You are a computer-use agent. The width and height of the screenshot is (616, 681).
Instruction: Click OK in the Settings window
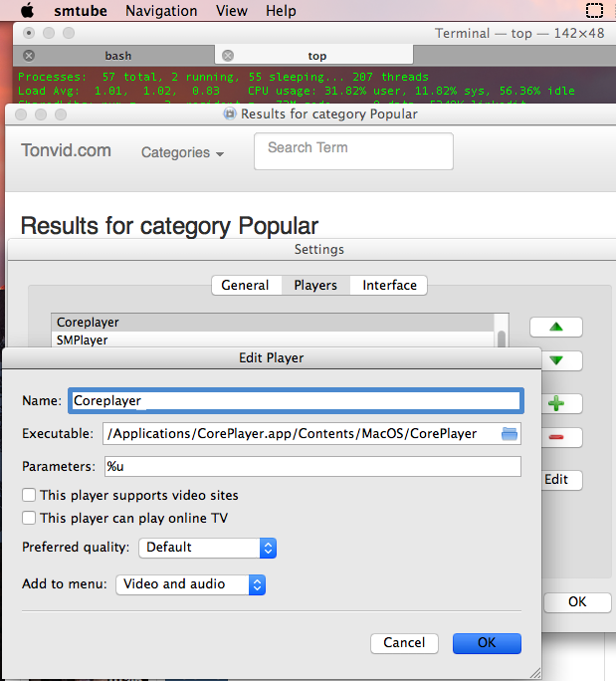(577, 602)
